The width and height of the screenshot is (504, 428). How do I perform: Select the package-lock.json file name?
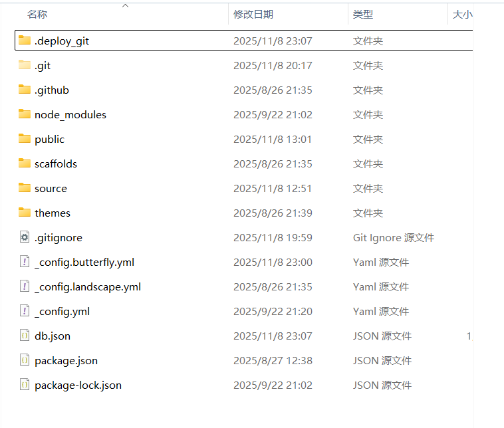78,385
